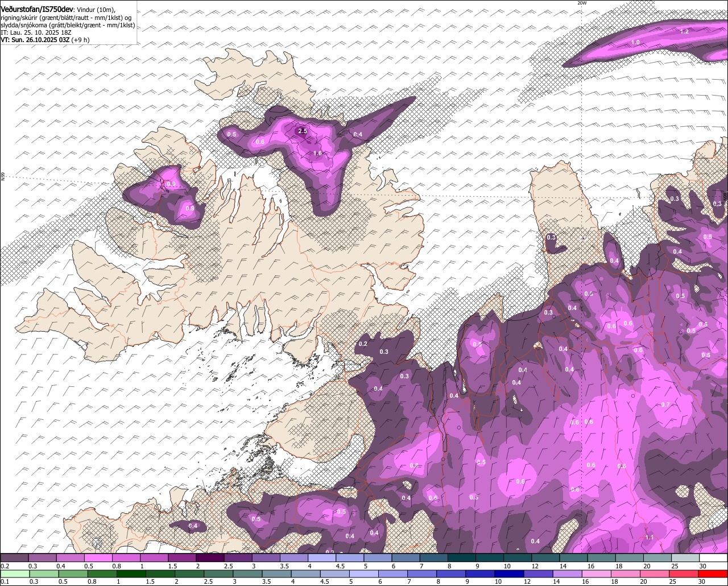Screen dimensions: 728x586
Task: Click the 1.6 snowfall value on the map
Action: 317,153
